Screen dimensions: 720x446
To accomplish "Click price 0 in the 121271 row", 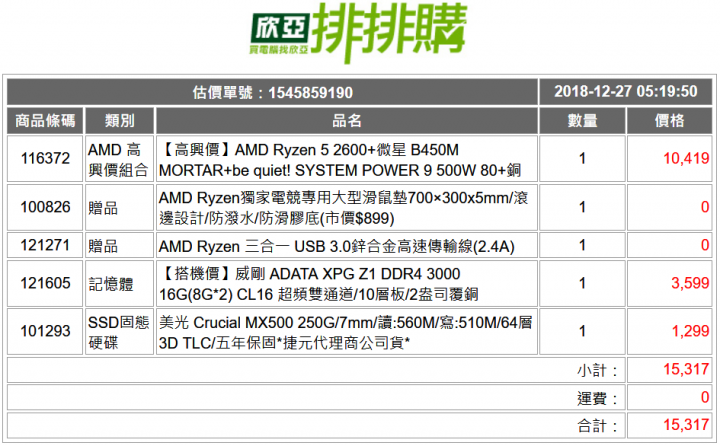I will 705,245.
